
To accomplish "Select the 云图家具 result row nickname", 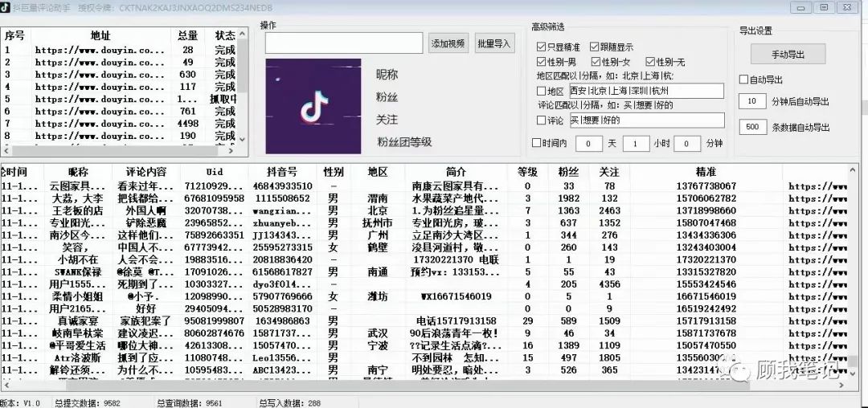I will pos(78,186).
